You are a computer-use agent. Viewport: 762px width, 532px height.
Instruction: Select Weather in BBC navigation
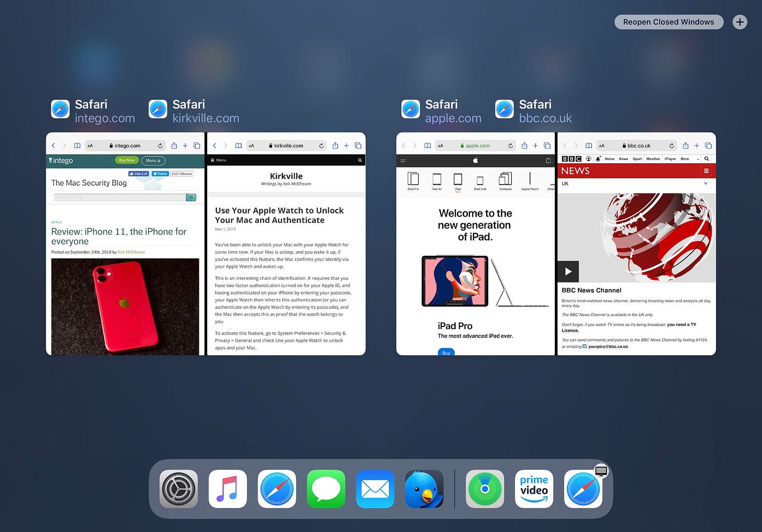click(653, 159)
